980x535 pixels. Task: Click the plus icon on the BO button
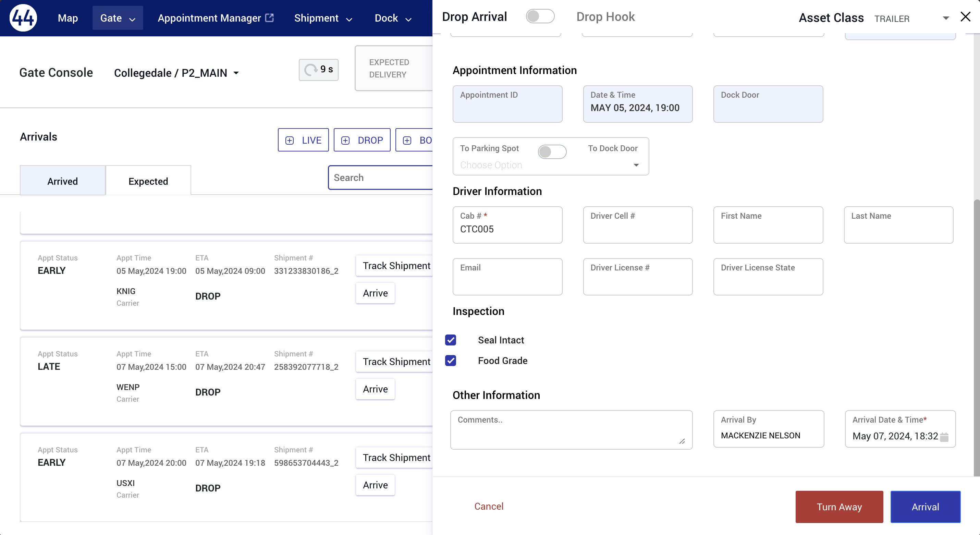pos(407,141)
